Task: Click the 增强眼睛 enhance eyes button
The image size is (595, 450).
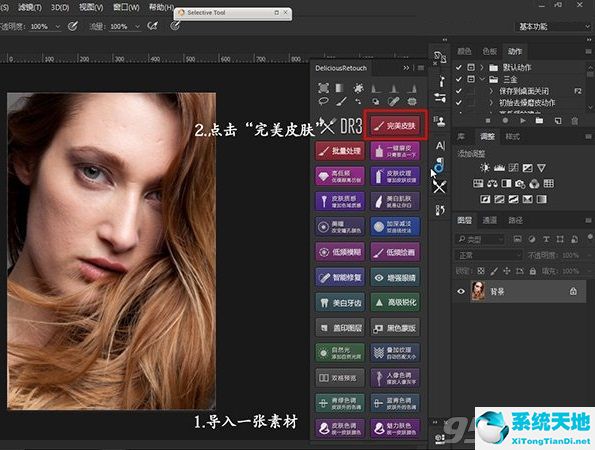Action: (395, 277)
